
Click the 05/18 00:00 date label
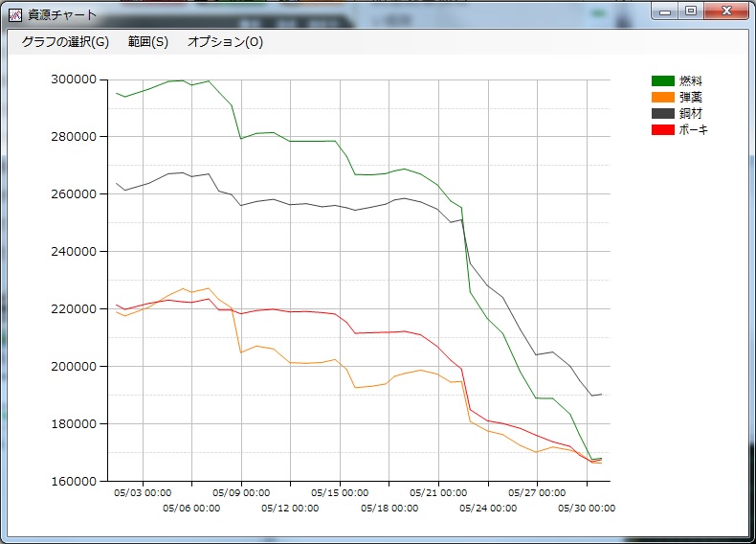(x=389, y=509)
